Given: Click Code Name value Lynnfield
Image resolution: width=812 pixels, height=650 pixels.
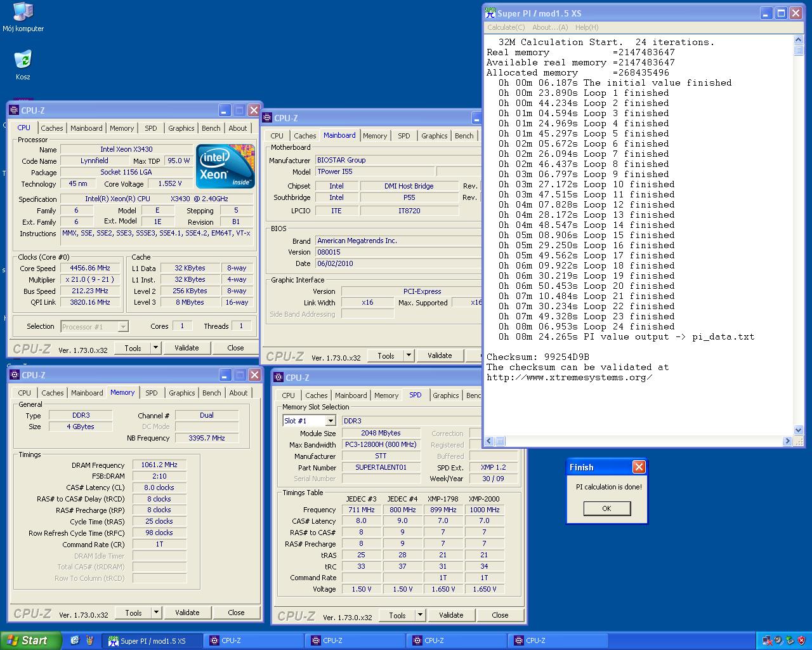Looking at the screenshot, I should 95,161.
